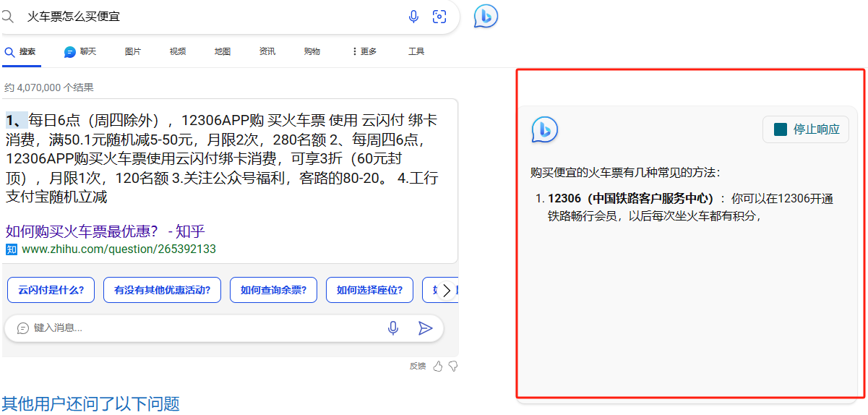Open link 如何购买火车票最优惠? - 知乎
The image size is (868, 415).
[x=106, y=231]
